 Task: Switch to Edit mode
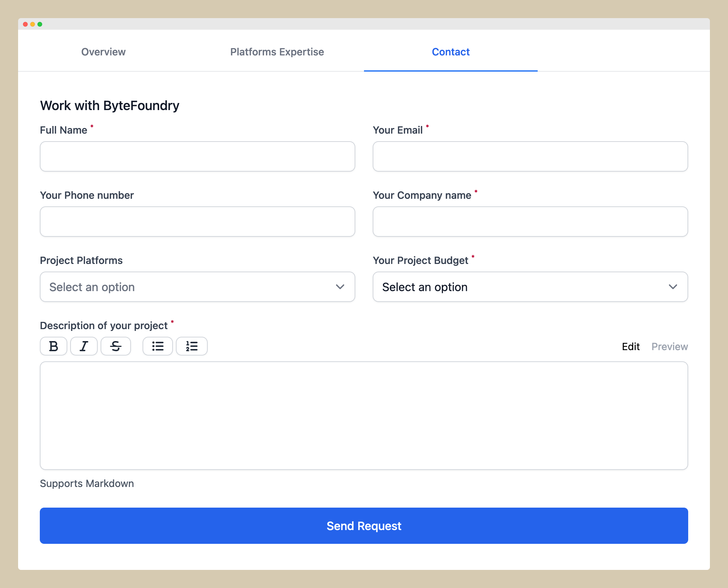click(x=630, y=346)
